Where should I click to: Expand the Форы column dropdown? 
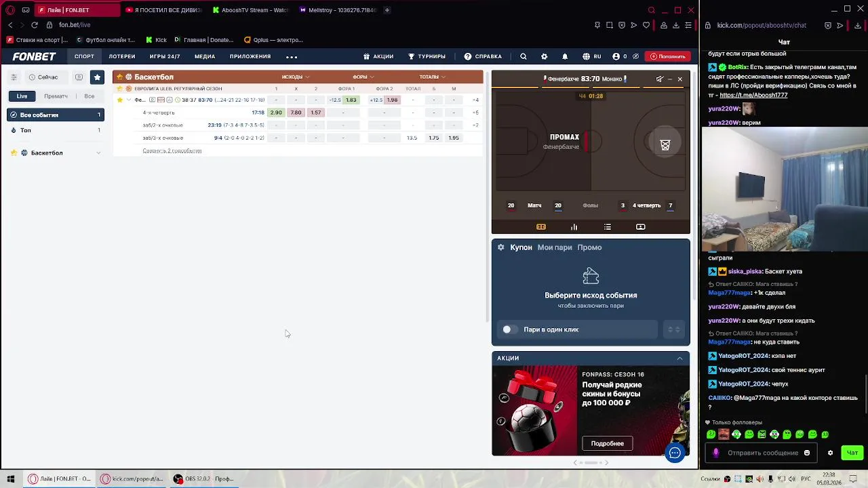click(363, 77)
